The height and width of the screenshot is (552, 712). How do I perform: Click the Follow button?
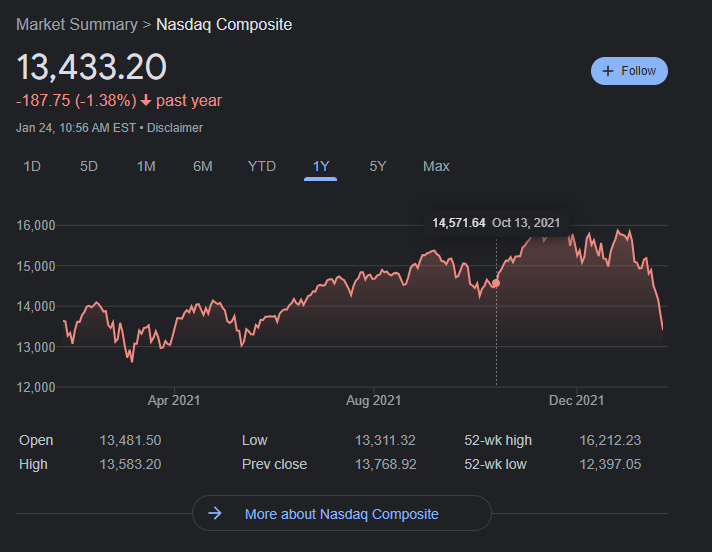point(629,71)
